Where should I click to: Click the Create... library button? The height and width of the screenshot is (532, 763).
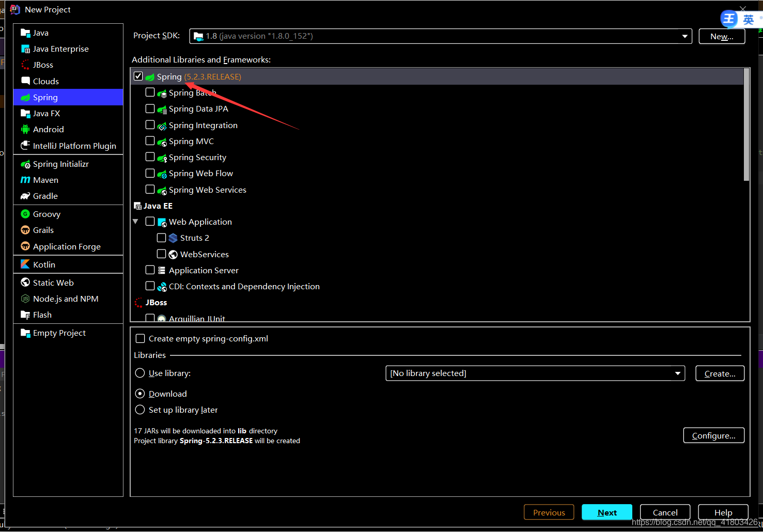(720, 373)
